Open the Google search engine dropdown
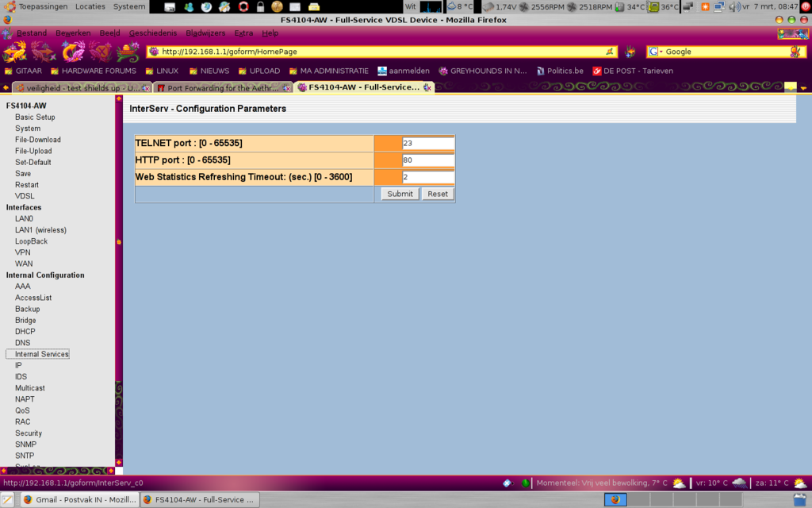Image resolution: width=812 pixels, height=508 pixels. coord(656,52)
